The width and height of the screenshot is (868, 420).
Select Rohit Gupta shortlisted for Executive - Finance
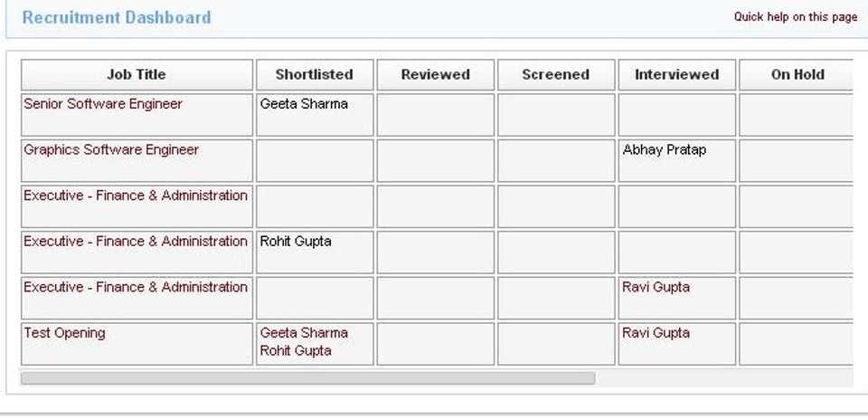click(x=296, y=242)
